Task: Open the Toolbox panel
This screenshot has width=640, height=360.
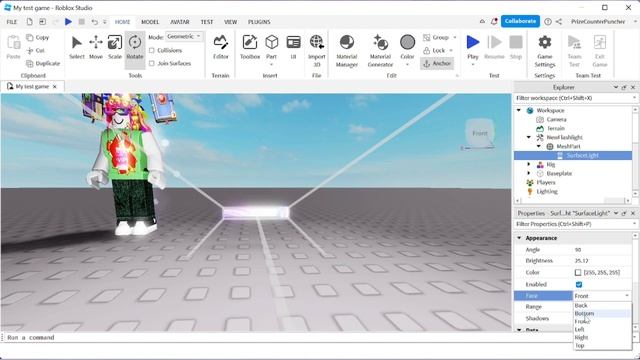Action: click(250, 47)
